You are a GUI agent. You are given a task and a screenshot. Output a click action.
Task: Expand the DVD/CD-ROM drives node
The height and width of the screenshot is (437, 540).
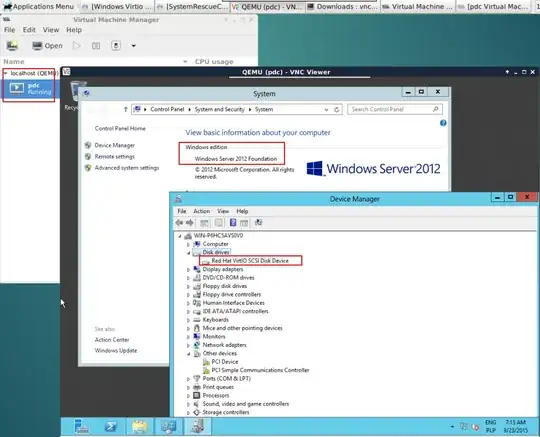tap(188, 278)
